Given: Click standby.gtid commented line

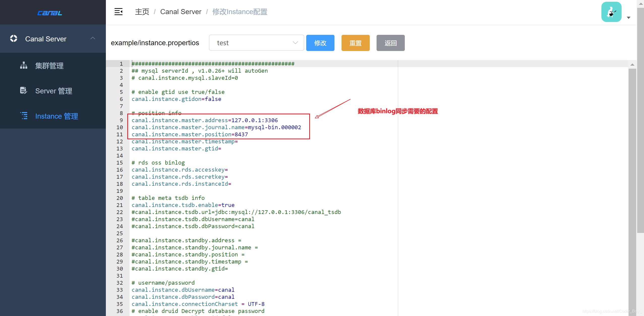Looking at the screenshot, I should point(180,269).
